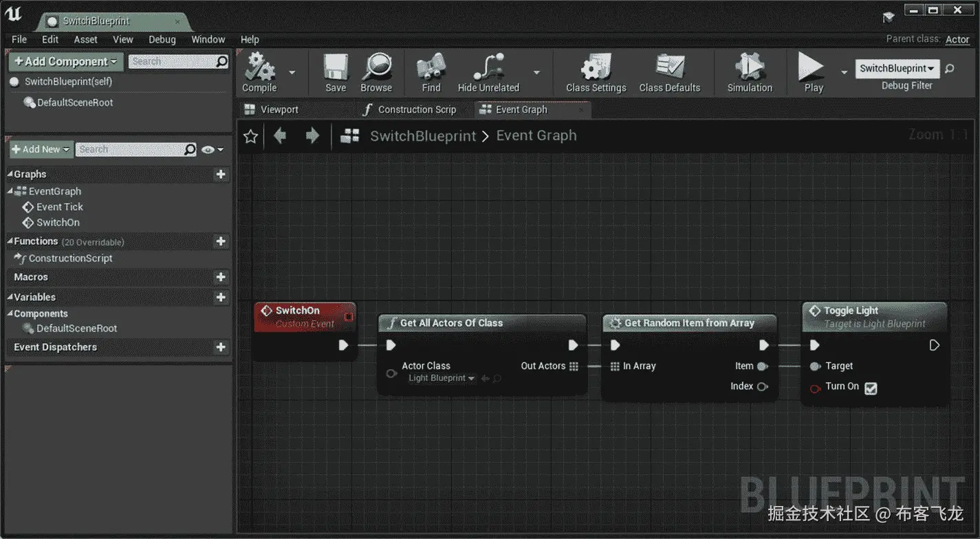Add a new variable with the plus icon

coord(221,297)
